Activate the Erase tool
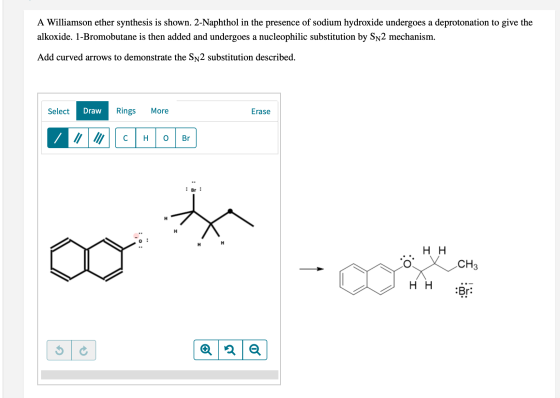560x398 pixels. (261, 111)
